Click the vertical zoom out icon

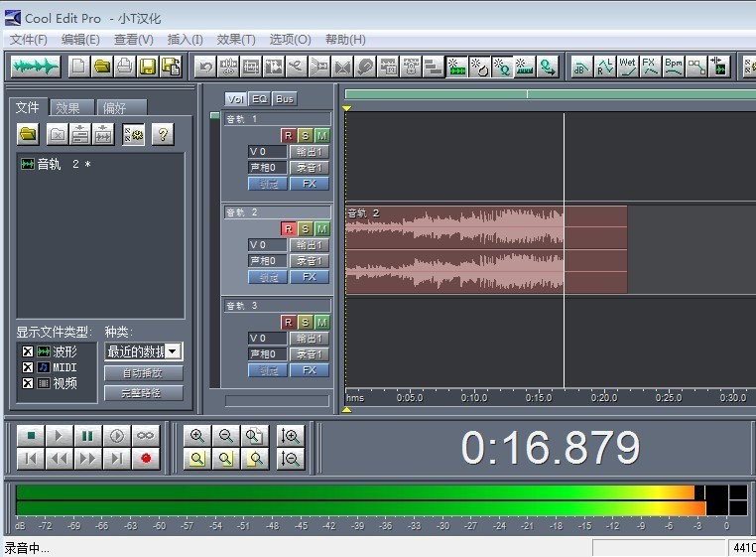pyautogui.click(x=291, y=458)
